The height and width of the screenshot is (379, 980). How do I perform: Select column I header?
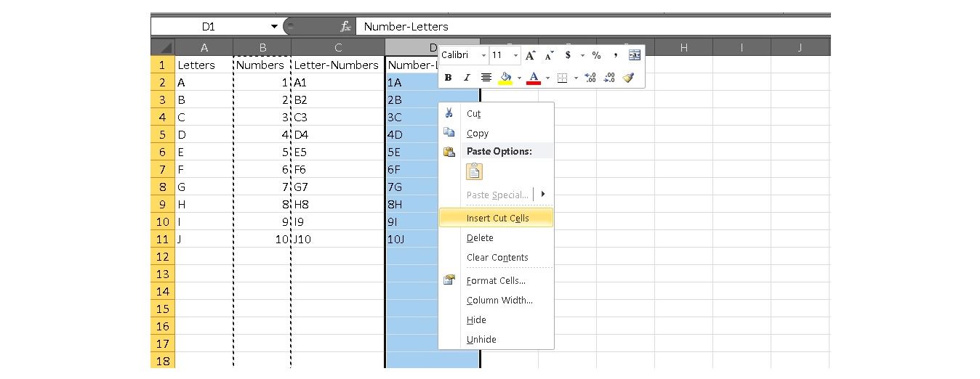[x=742, y=47]
